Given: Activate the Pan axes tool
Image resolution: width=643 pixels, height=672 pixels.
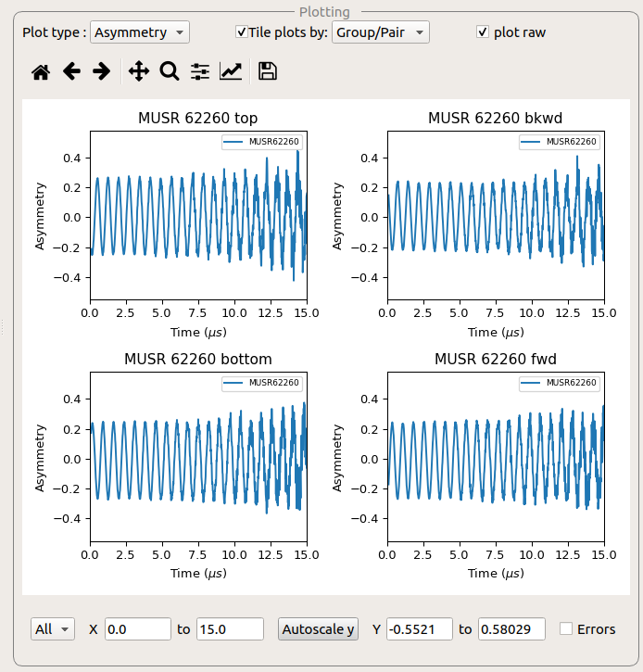Looking at the screenshot, I should pos(138,71).
